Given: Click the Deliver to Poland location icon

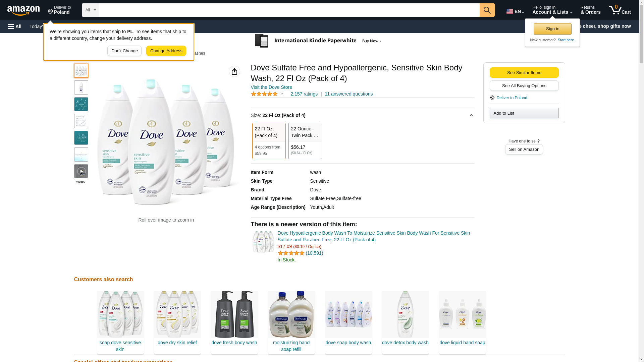Looking at the screenshot, I should (51, 12).
